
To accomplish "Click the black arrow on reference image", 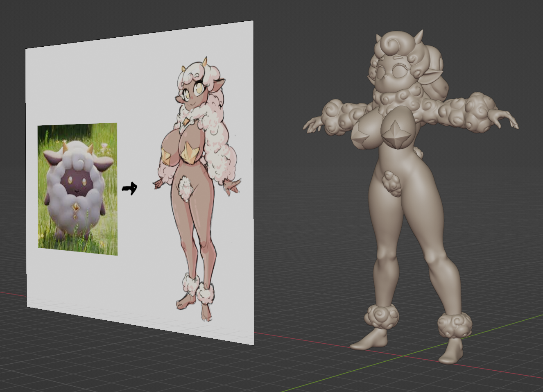I will coord(130,188).
